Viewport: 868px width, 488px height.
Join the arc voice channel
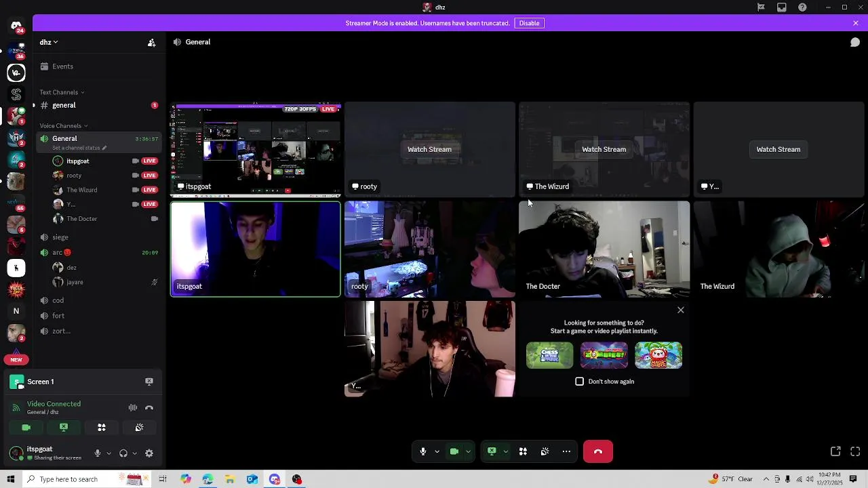click(x=99, y=253)
